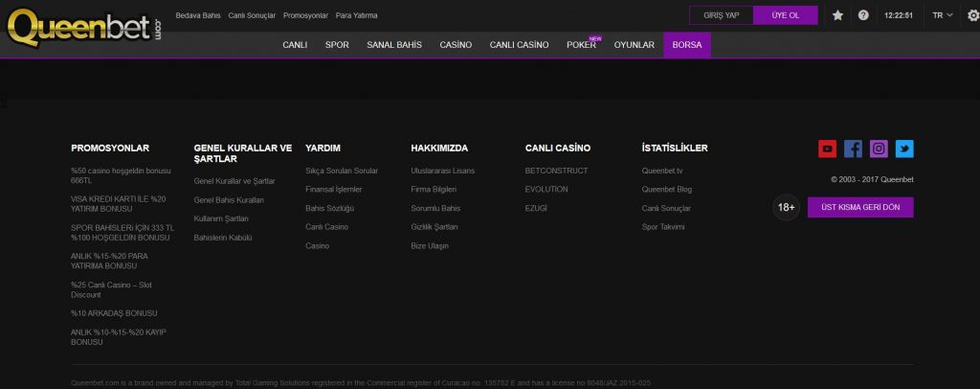Open Sıkça Sorulan Sorular link
980x389 pixels.
tap(342, 171)
